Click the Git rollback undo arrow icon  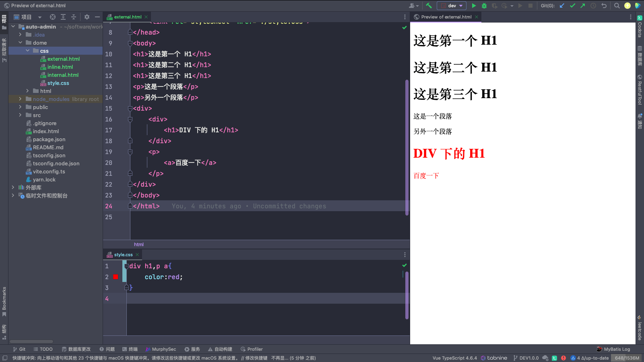coord(604,6)
